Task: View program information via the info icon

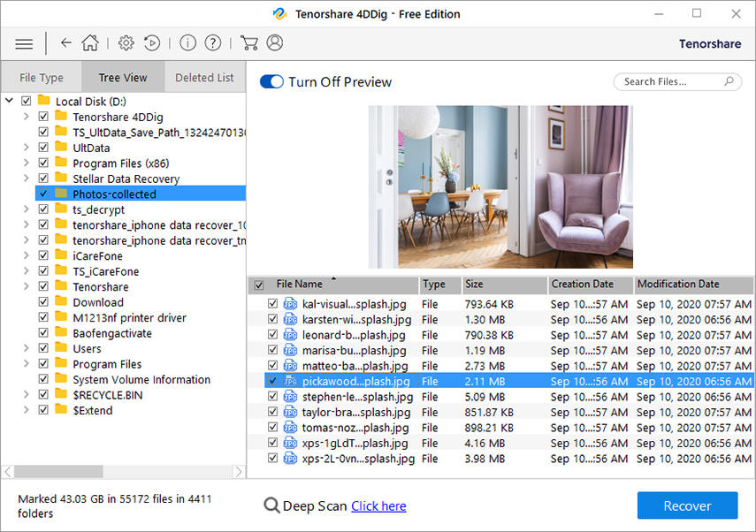Action: [187, 42]
